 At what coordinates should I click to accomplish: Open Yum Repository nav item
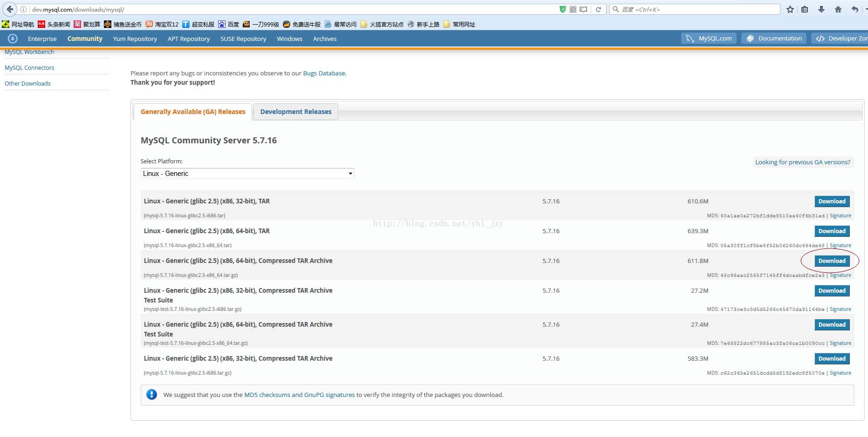pos(135,39)
